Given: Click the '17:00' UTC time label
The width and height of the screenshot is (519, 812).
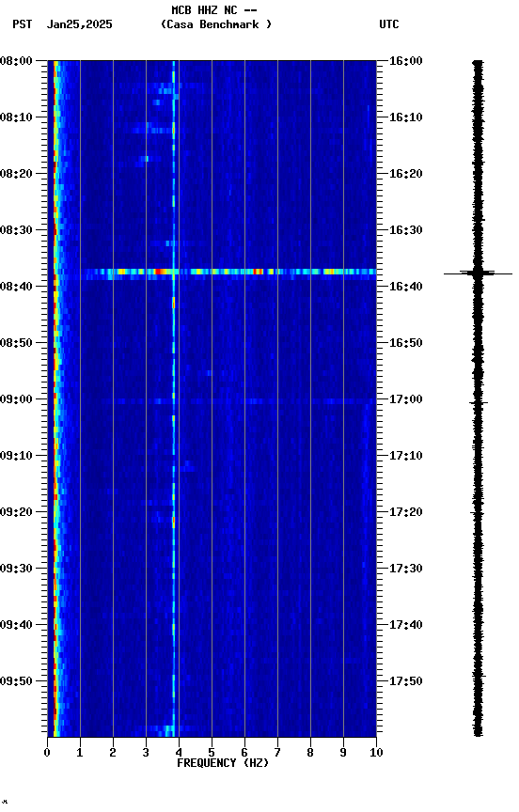Looking at the screenshot, I should pos(406,399).
